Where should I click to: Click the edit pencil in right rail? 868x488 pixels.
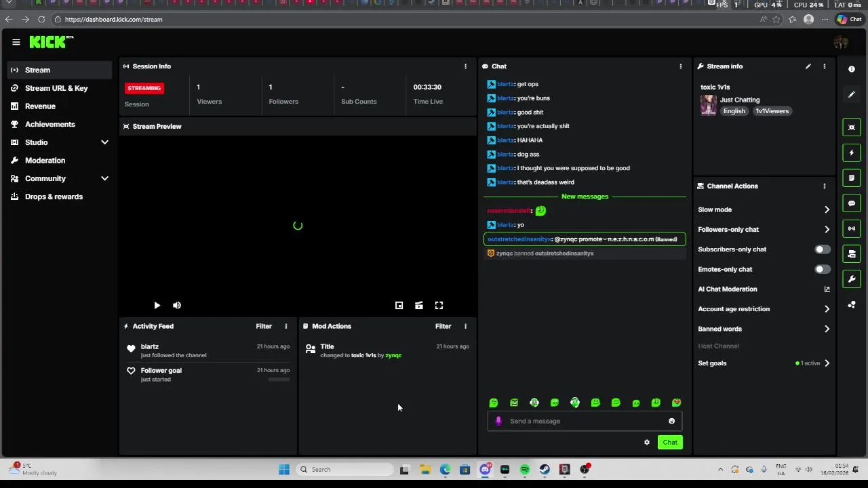(852, 94)
